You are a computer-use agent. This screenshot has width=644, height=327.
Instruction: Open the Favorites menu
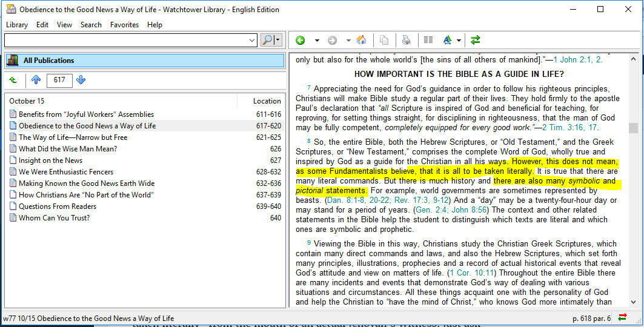[124, 25]
